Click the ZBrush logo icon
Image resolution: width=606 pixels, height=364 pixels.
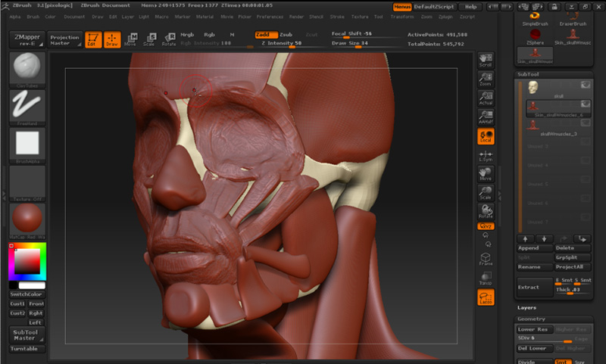tap(5, 5)
